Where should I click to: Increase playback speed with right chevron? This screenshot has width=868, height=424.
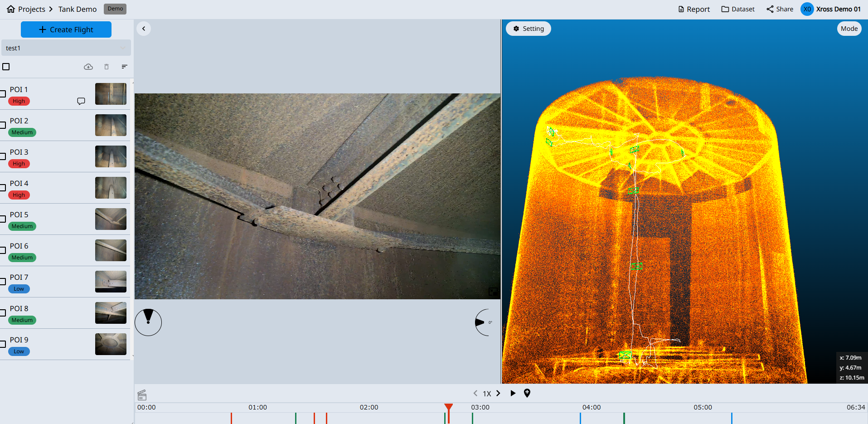(x=498, y=393)
